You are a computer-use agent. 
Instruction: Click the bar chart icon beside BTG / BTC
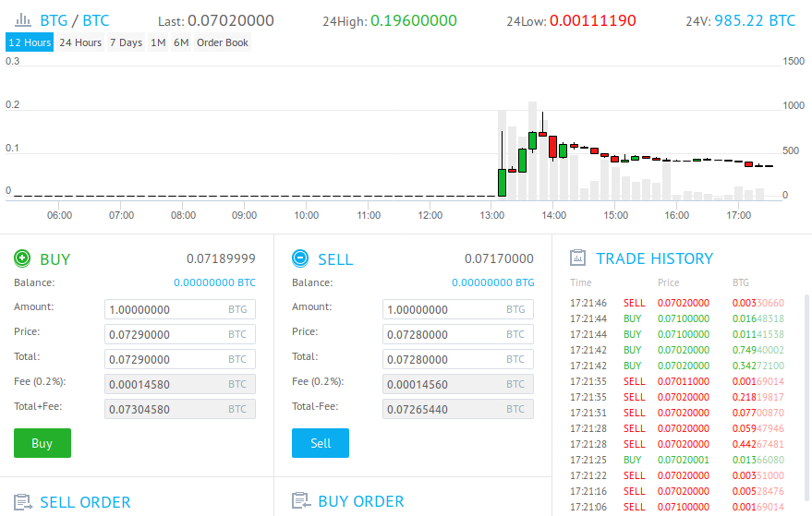pos(23,20)
